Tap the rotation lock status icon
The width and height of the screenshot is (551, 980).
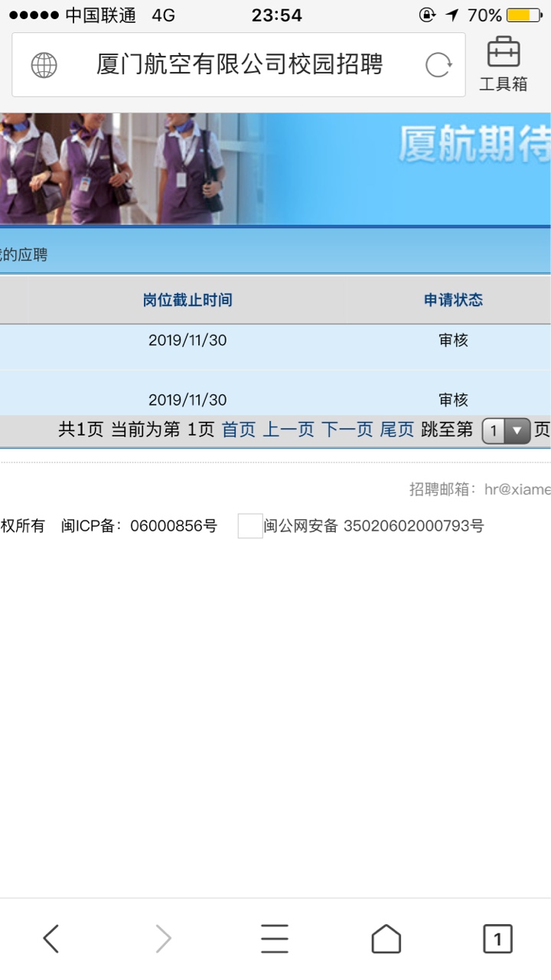427,15
